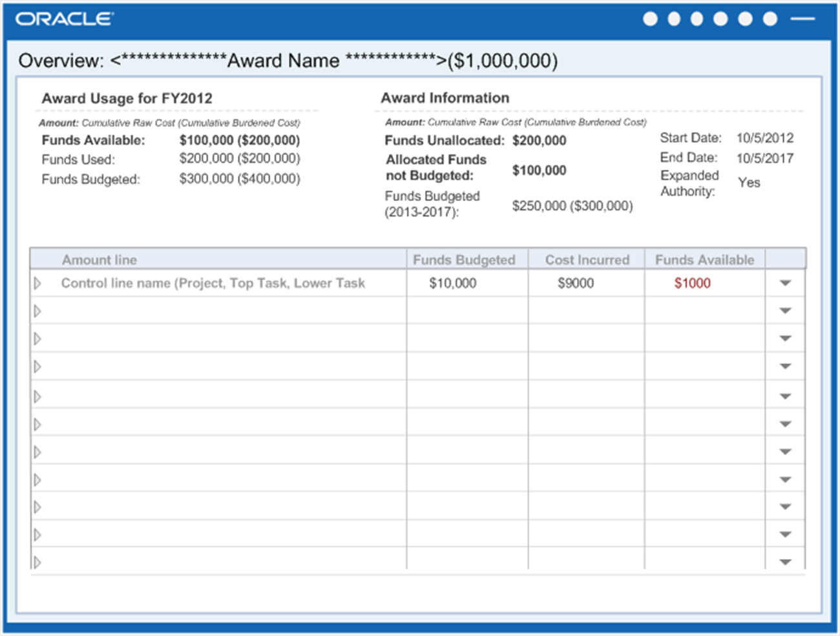Expand the Control line name row triangle
Image resolution: width=840 pixels, height=636 pixels.
[37, 283]
